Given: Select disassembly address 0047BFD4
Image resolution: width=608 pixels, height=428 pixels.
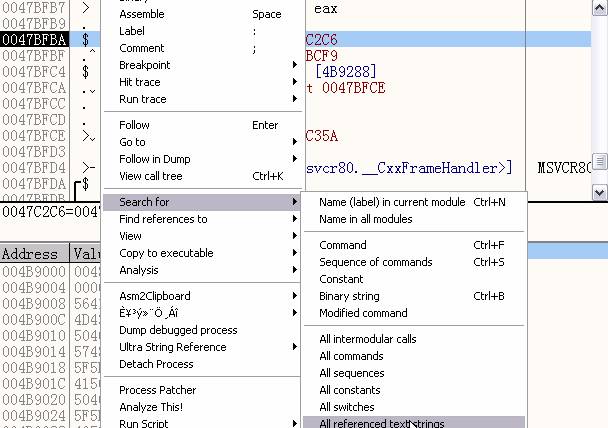Looking at the screenshot, I should (x=34, y=168).
